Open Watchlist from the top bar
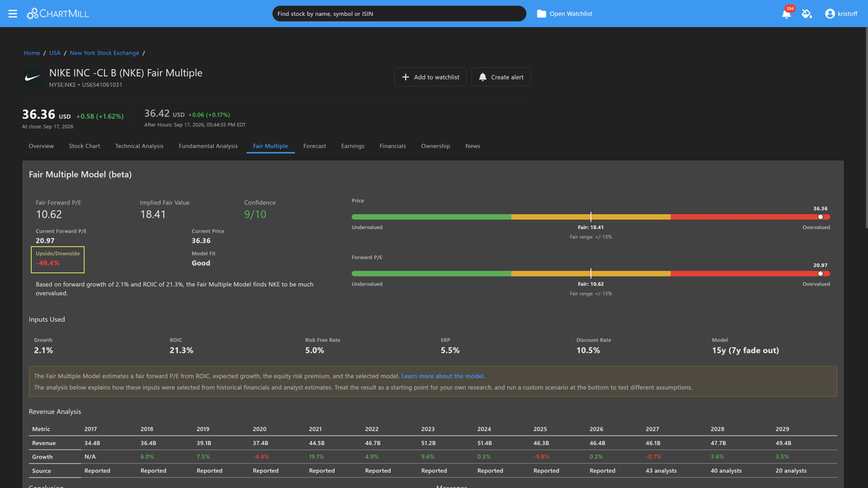Viewport: 868px width, 488px height. click(x=564, y=14)
